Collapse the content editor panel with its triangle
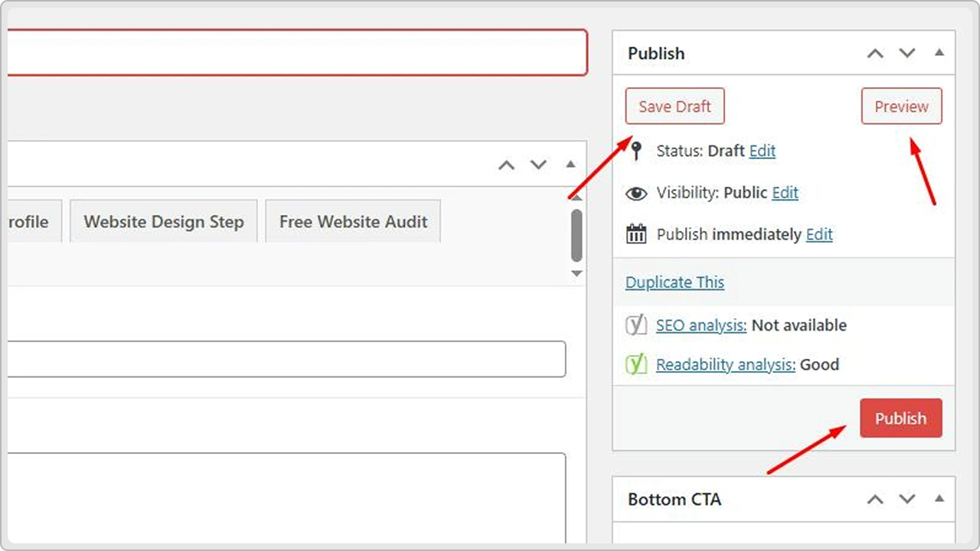The height and width of the screenshot is (551, 980). tap(570, 164)
